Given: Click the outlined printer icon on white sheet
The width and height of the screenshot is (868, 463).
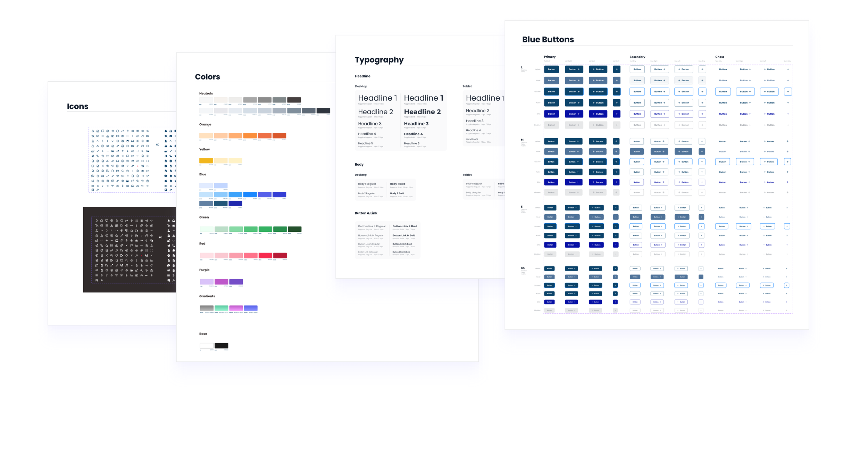Looking at the screenshot, I should [x=123, y=146].
